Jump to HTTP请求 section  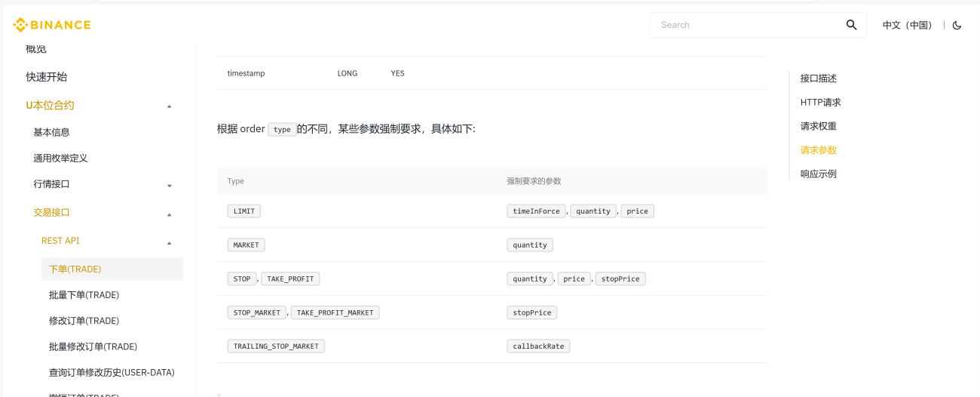click(x=821, y=103)
